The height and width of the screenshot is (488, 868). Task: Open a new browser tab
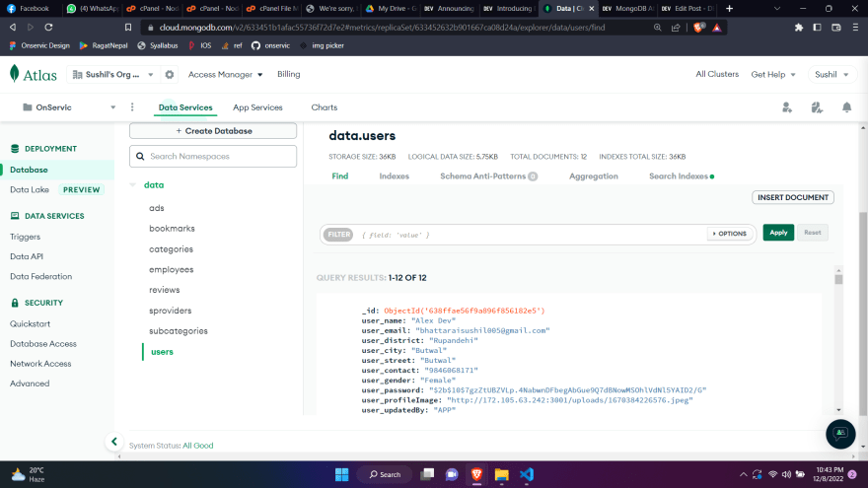click(729, 8)
